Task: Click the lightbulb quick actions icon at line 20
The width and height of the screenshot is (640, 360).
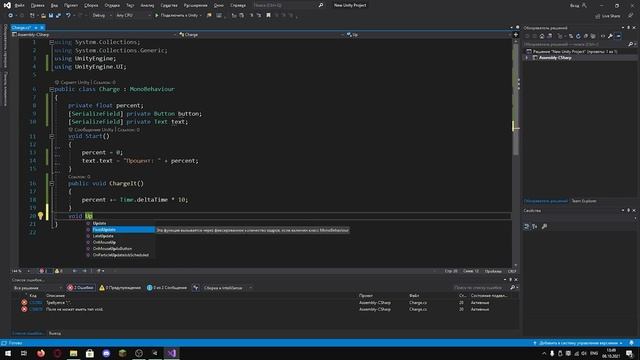Action: tap(40, 216)
